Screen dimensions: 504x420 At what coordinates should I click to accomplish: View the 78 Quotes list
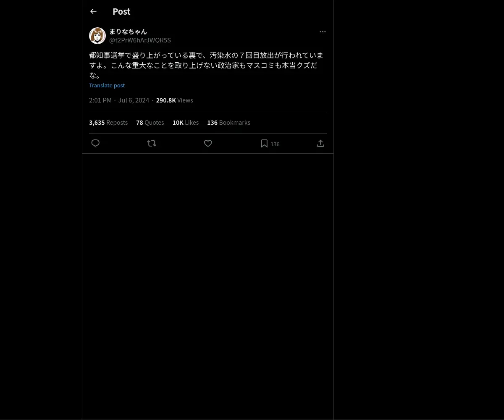(x=150, y=123)
